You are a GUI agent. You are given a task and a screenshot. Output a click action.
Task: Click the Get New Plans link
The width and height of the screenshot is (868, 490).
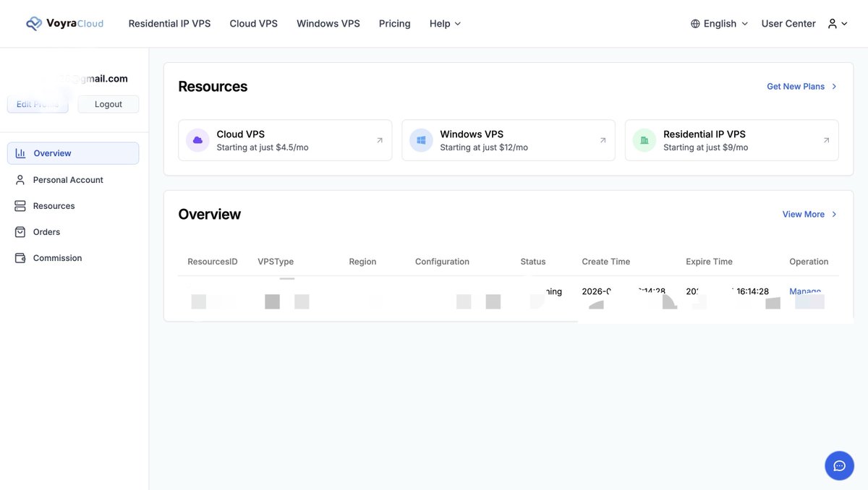point(802,87)
